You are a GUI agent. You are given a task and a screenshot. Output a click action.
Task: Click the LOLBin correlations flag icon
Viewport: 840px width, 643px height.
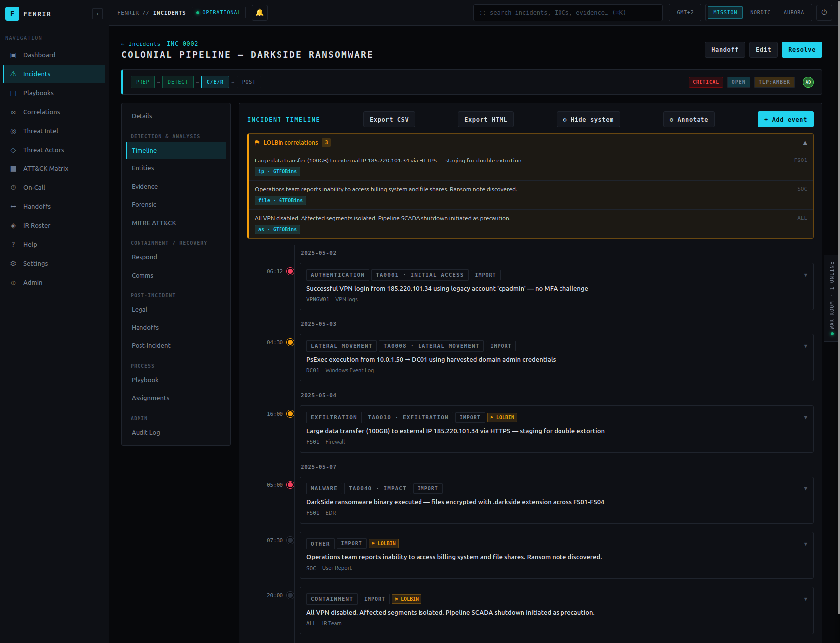(x=257, y=143)
